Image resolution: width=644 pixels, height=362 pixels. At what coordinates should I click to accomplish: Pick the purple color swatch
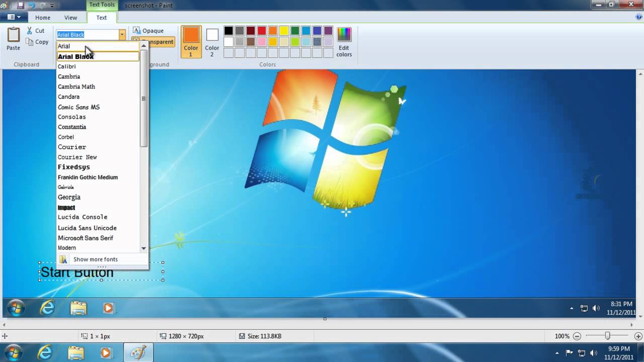click(x=328, y=31)
